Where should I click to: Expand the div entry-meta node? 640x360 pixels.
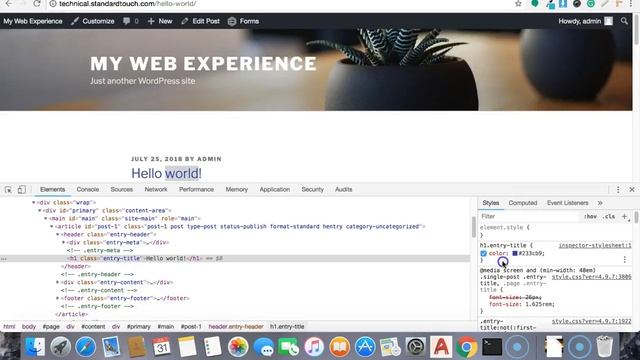tap(64, 242)
